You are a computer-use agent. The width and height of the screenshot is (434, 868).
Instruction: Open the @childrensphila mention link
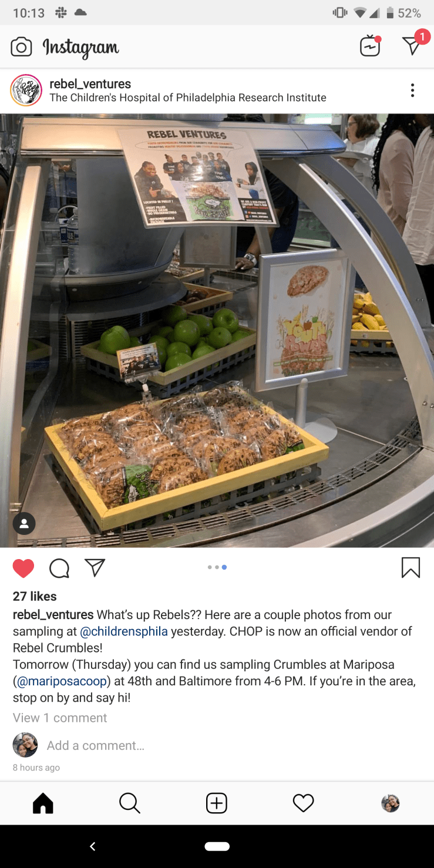(124, 631)
